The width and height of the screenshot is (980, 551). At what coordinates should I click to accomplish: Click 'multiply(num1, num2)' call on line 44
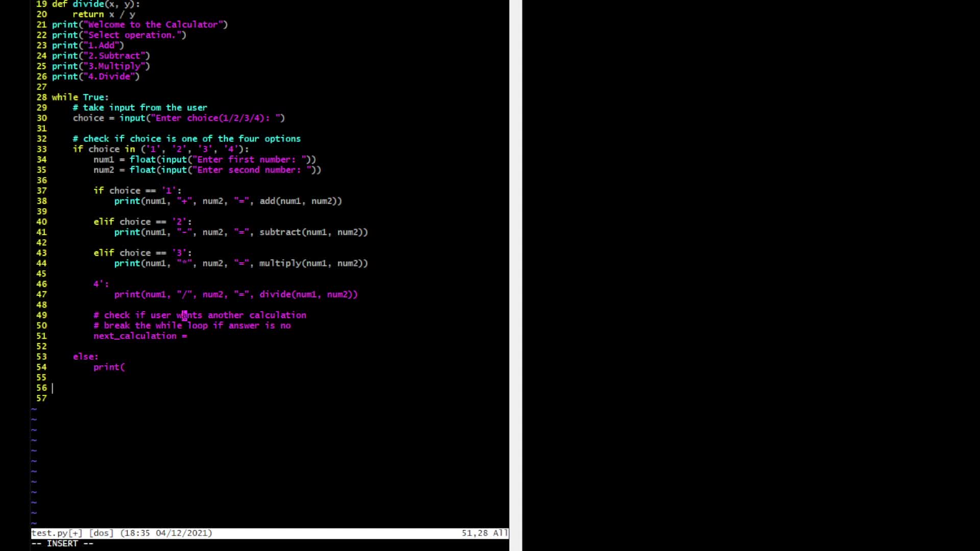tap(312, 263)
